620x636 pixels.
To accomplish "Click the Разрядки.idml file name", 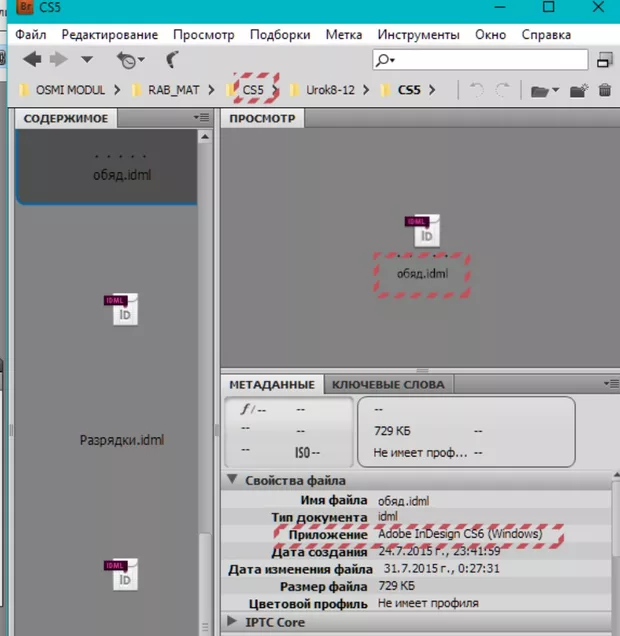I will [x=122, y=440].
